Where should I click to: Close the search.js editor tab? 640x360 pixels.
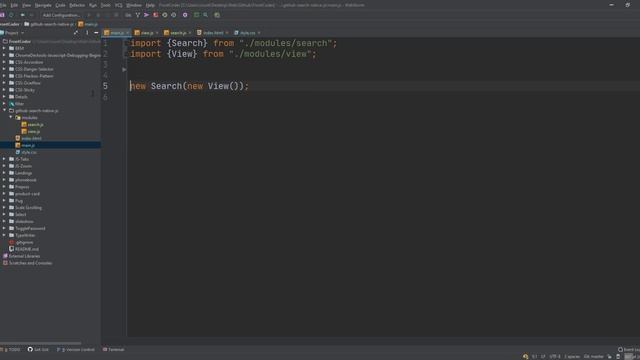point(190,33)
